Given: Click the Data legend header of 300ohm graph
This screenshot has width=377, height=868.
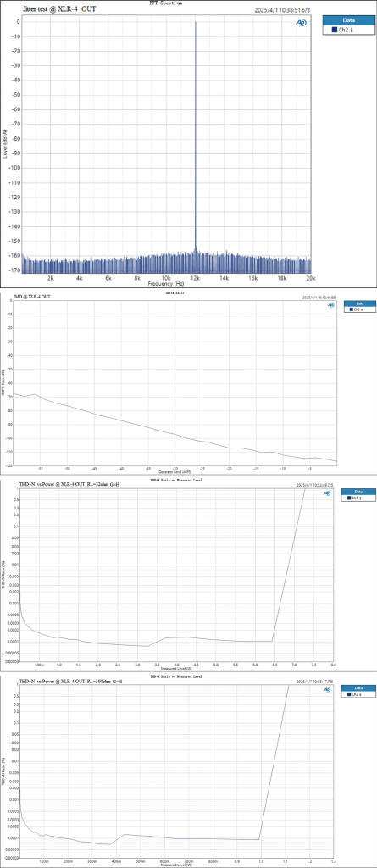Looking at the screenshot, I should point(357,687).
